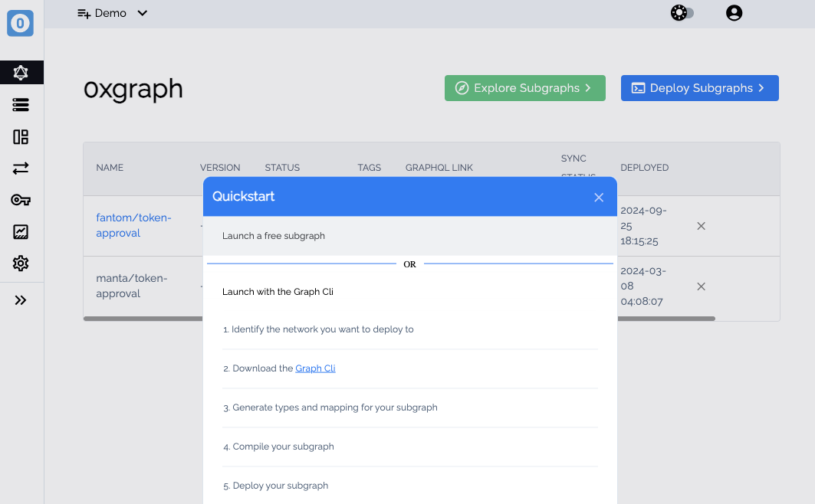Viewport: 815px width, 504px height.
Task: Click step 1 Identify the network
Action: (318, 329)
